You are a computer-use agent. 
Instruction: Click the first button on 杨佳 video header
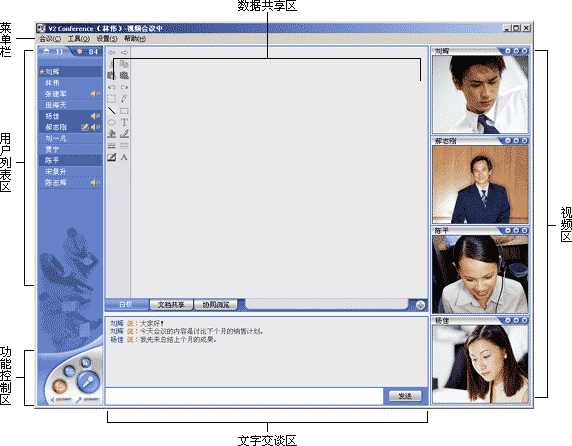tap(508, 321)
